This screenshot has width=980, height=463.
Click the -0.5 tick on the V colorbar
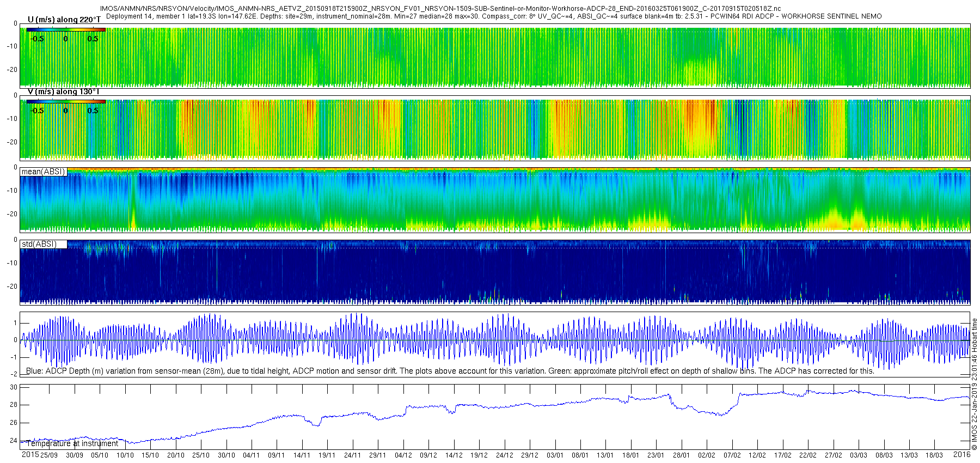(x=36, y=111)
